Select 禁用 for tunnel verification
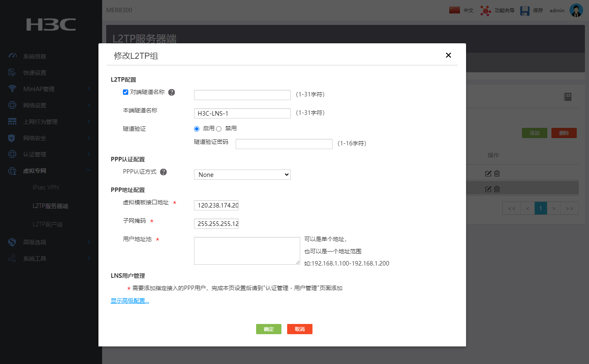Viewport: 589px width, 364px height. (x=219, y=129)
